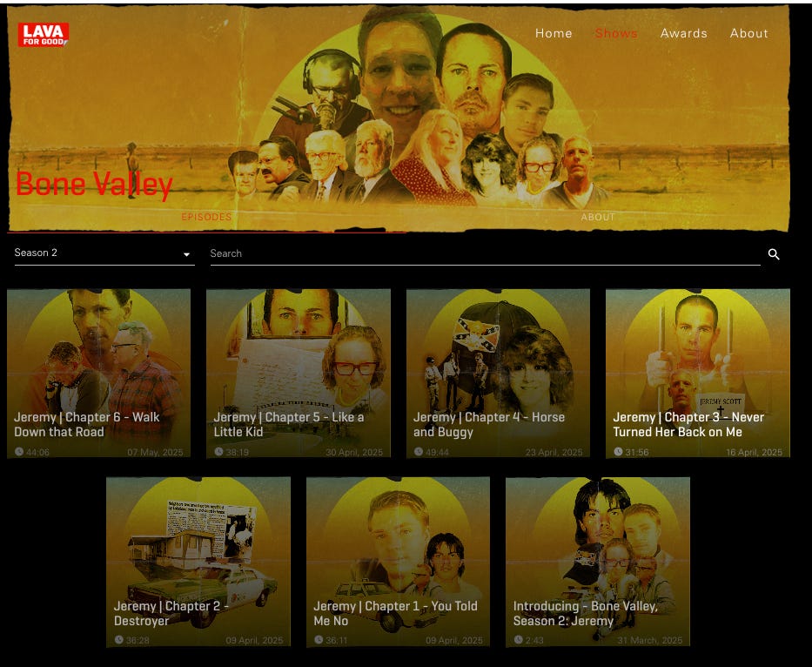Click the Bone Valley title
The width and height of the screenshot is (812, 667).
(94, 184)
